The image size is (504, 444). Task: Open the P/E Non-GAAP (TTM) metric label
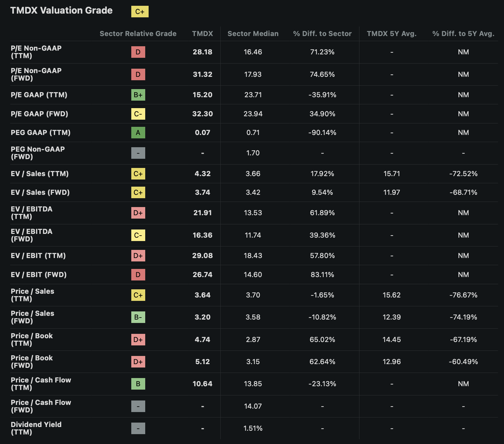[36, 52]
